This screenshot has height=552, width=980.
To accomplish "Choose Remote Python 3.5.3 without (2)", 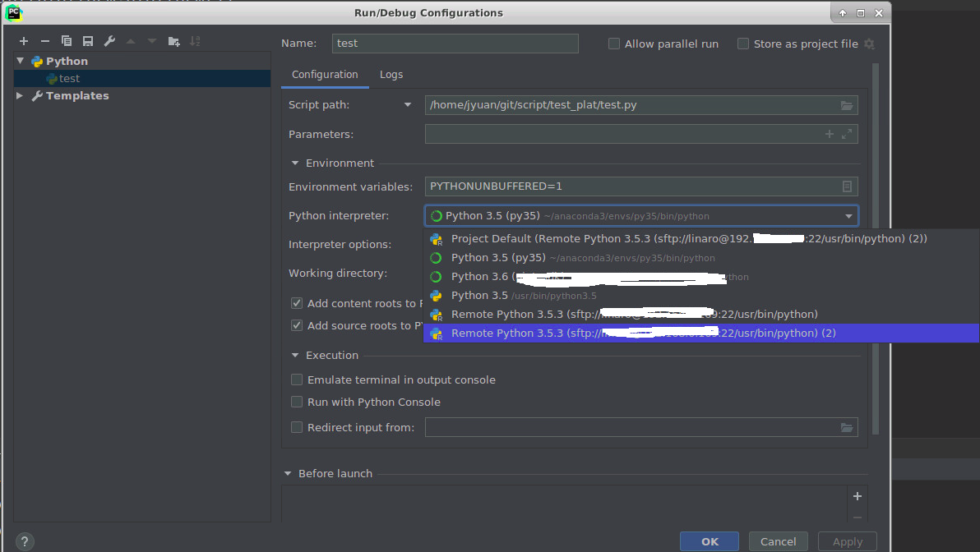I will point(701,314).
